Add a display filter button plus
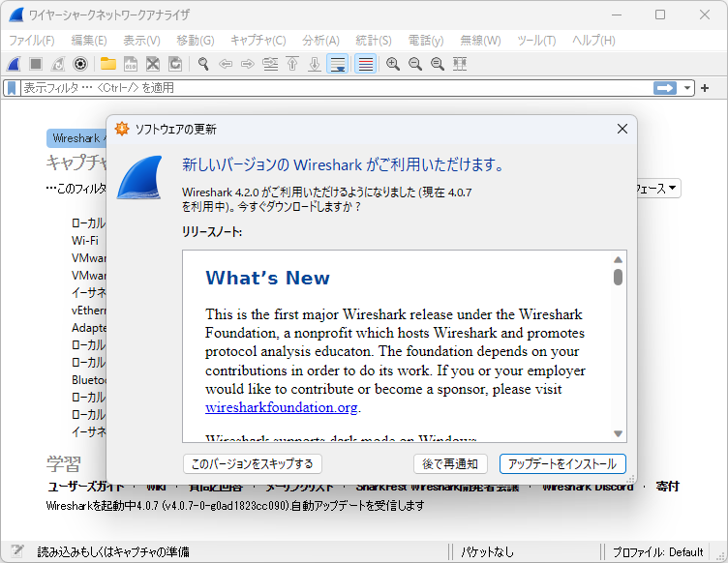728x563 pixels. point(705,88)
